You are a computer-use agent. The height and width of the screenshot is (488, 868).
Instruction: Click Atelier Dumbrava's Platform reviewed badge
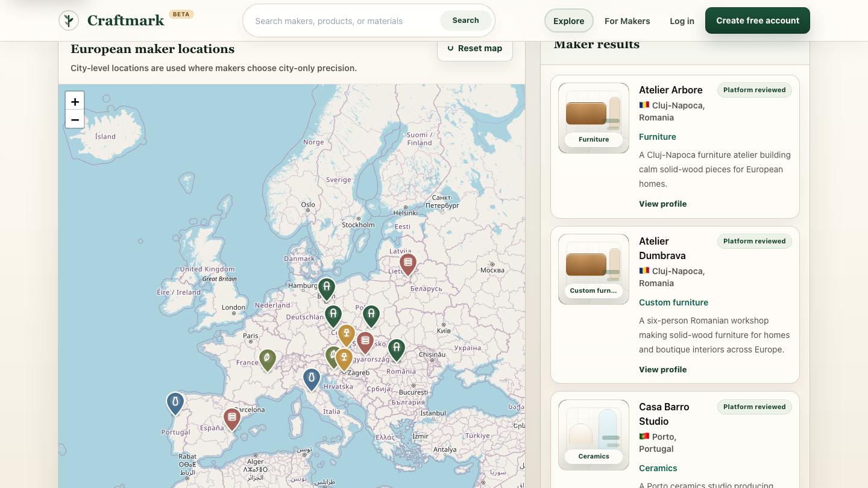pos(755,241)
